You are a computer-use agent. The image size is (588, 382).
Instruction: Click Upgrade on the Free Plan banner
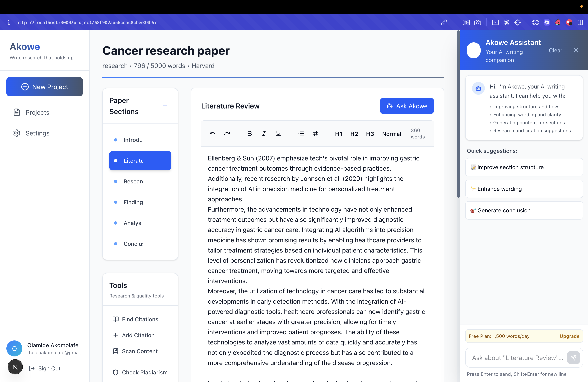click(569, 336)
